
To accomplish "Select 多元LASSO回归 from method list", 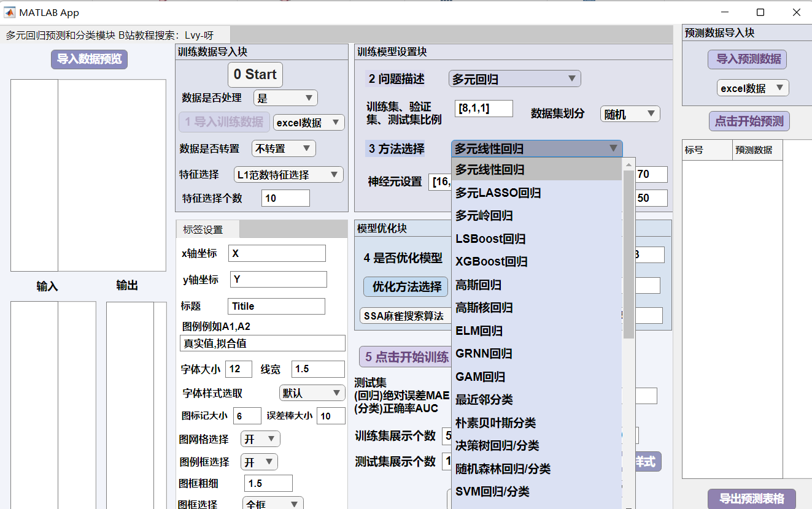I will tap(498, 193).
